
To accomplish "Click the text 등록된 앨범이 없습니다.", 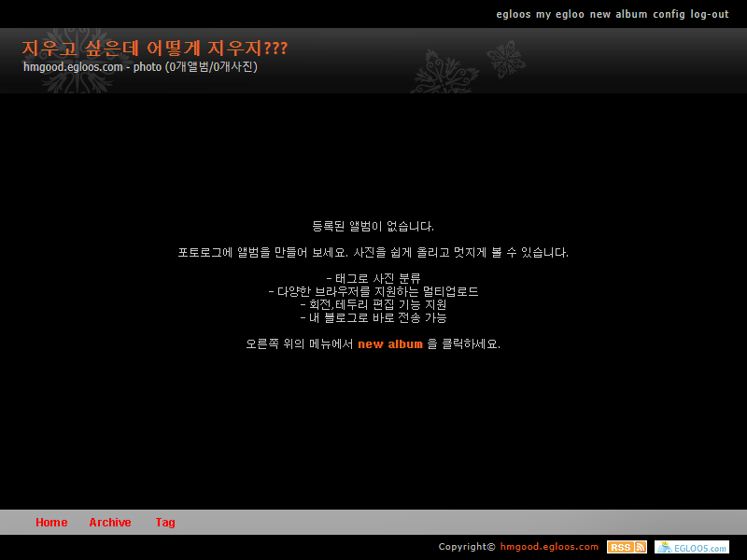I will pyautogui.click(x=373, y=226).
